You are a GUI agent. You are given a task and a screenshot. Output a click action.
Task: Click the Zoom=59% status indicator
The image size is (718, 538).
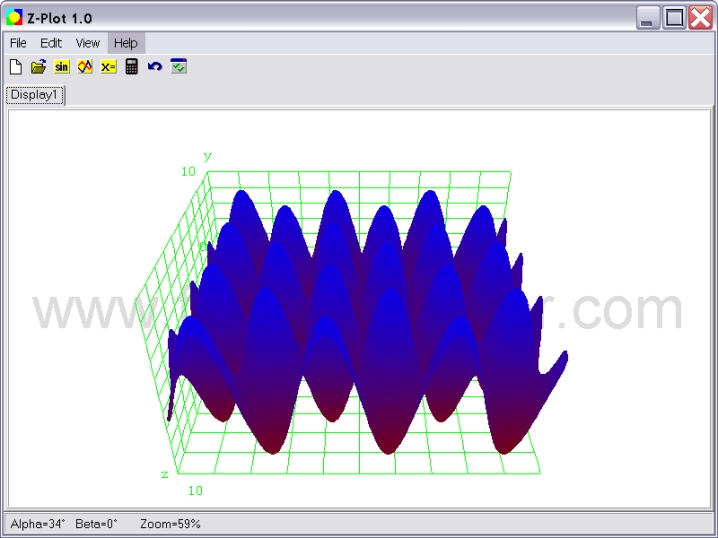[x=170, y=524]
